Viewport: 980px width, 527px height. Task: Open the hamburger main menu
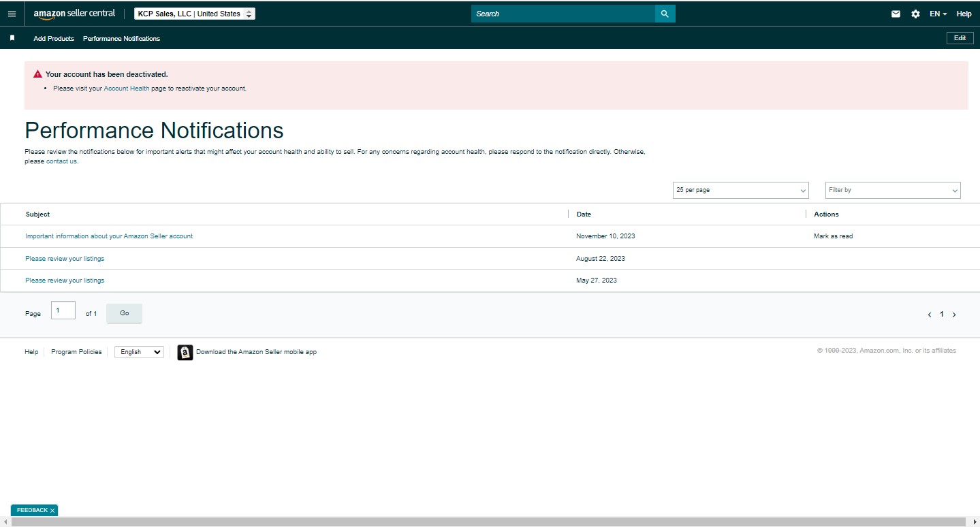tap(12, 14)
